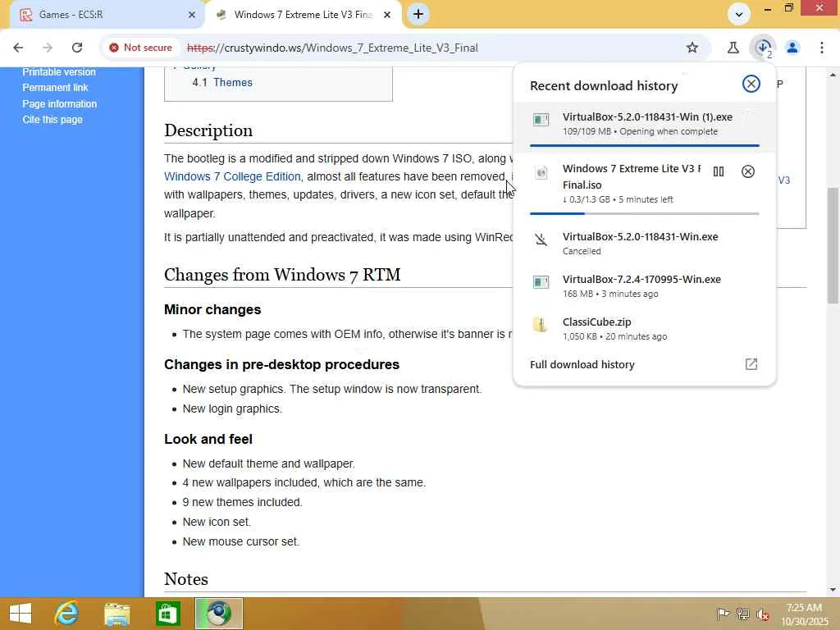This screenshot has height=630, width=840.
Task: Open the Printable version link
Action: click(59, 72)
